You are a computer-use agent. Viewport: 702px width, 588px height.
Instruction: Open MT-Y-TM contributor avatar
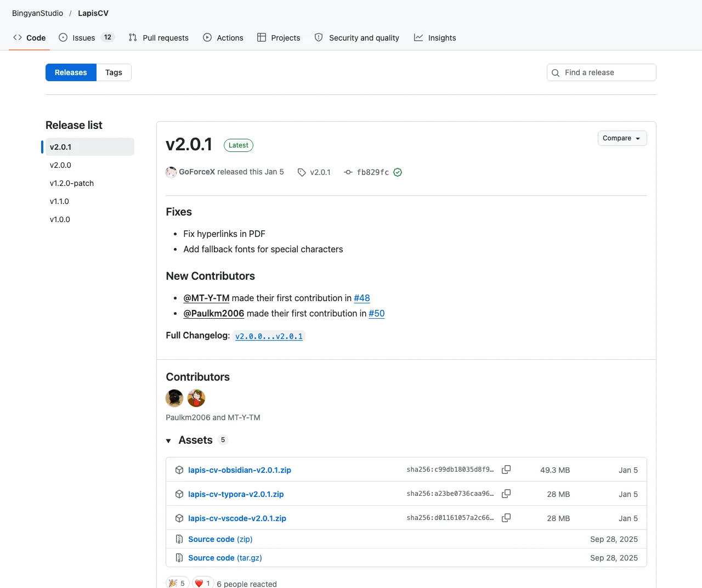tap(196, 398)
